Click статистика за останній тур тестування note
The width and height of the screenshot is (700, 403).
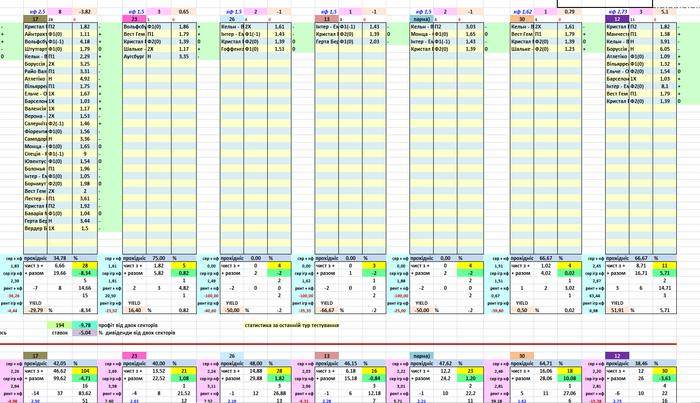click(292, 325)
